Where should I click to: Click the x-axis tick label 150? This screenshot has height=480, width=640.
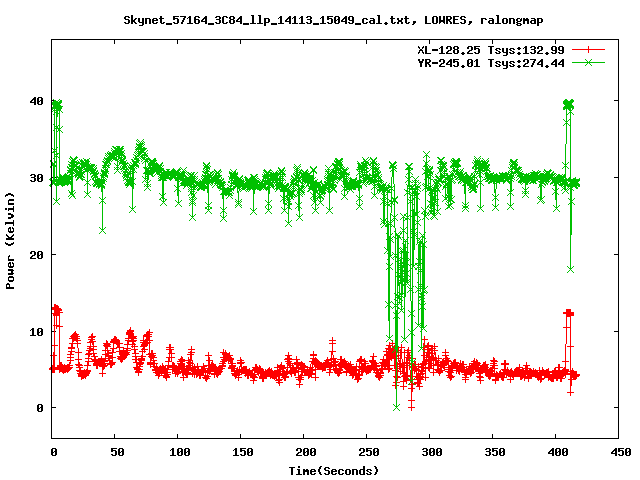(243, 452)
